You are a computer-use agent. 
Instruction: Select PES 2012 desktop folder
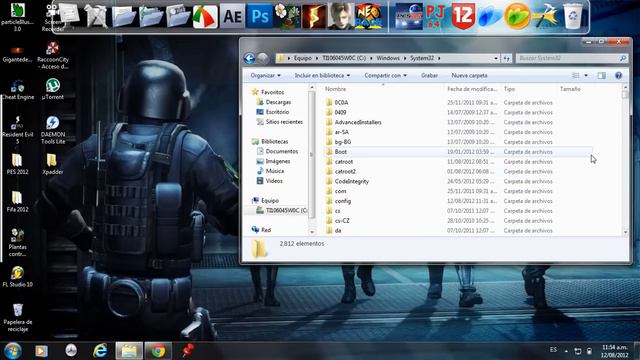(17, 164)
